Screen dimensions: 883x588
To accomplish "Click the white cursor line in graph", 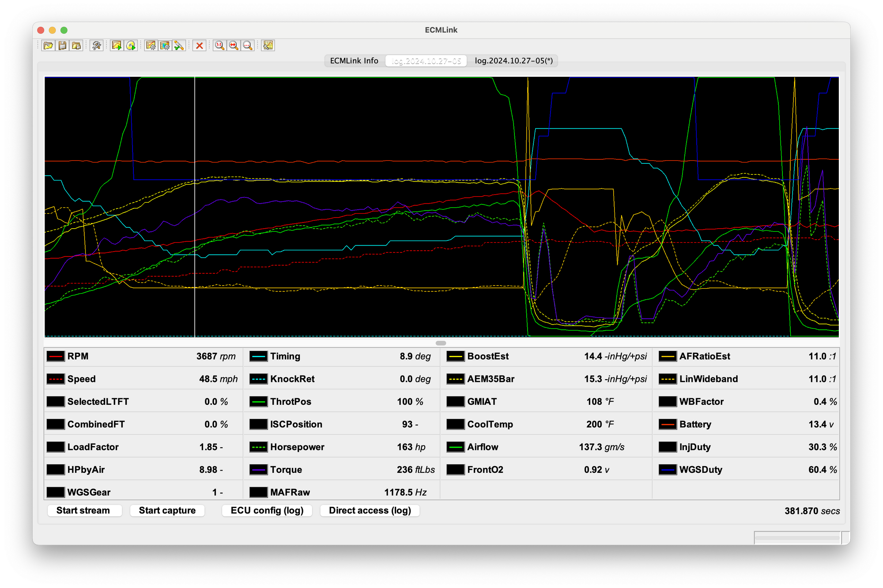I will tap(195, 207).
